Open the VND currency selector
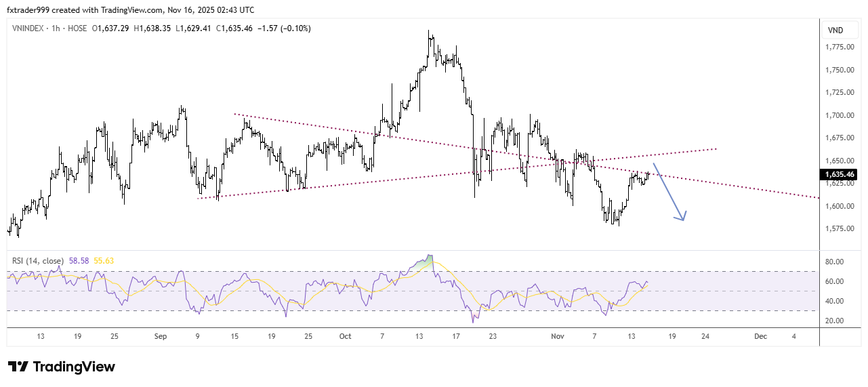 835,30
